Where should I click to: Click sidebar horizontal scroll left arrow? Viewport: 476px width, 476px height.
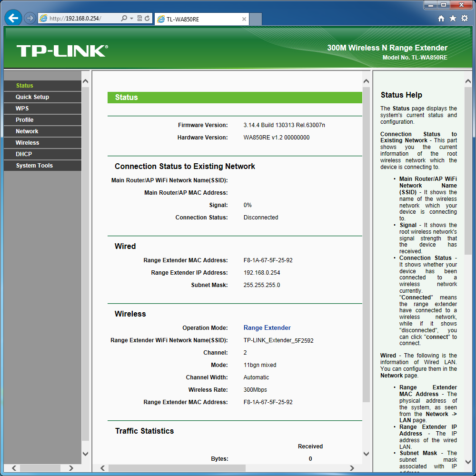click(x=14, y=468)
